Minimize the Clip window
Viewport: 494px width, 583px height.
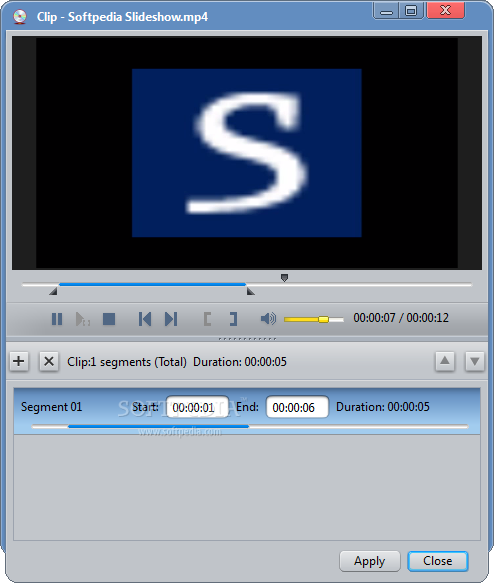pos(387,11)
